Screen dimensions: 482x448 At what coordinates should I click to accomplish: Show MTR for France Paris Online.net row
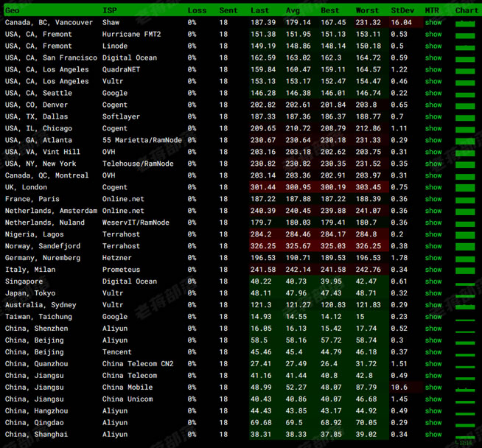[x=433, y=199]
